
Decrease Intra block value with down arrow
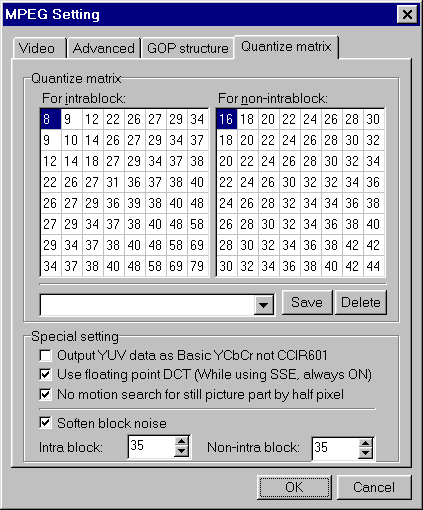point(181,452)
